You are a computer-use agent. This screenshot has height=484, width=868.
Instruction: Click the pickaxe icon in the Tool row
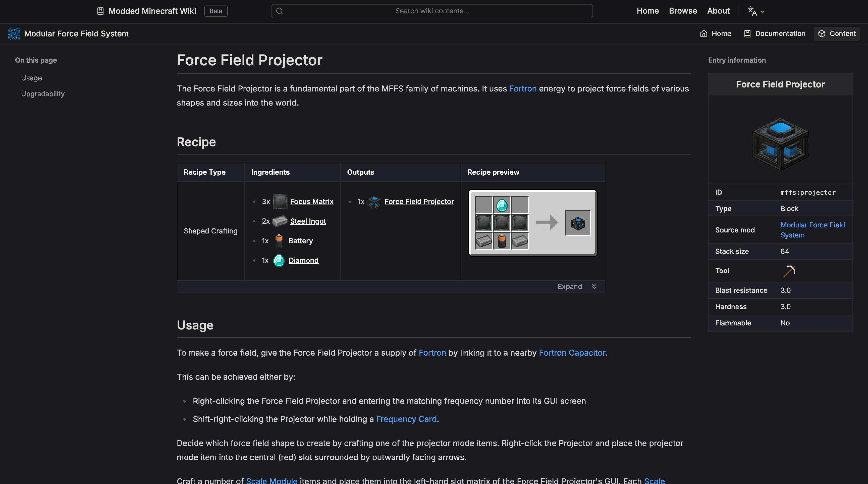point(789,270)
